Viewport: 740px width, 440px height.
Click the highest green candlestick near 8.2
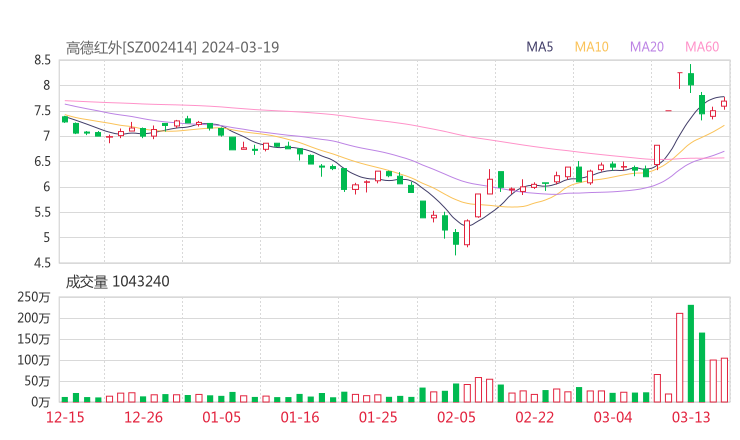click(x=691, y=79)
